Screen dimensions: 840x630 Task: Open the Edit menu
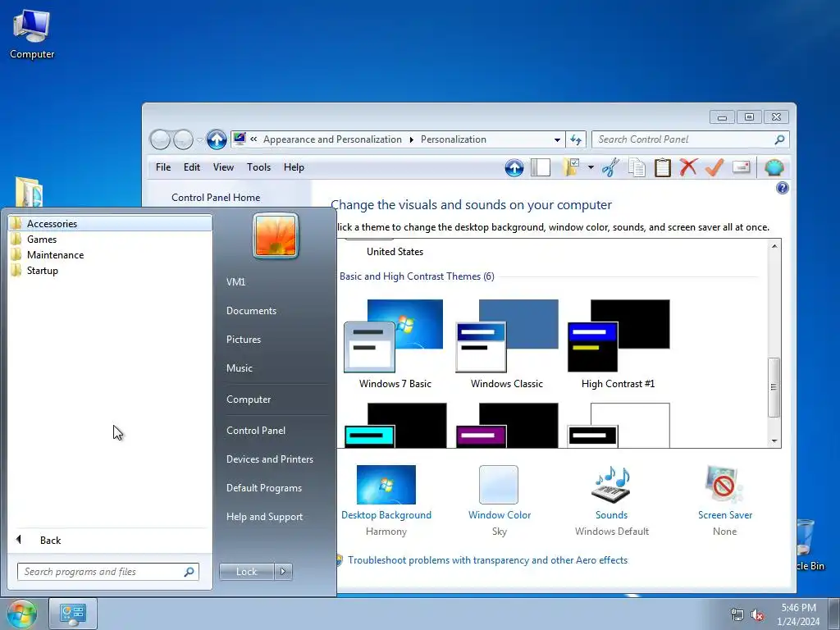192,167
